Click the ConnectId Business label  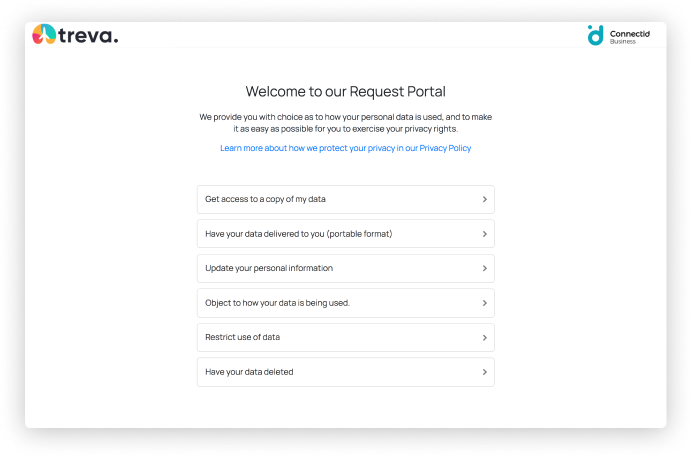(x=629, y=37)
